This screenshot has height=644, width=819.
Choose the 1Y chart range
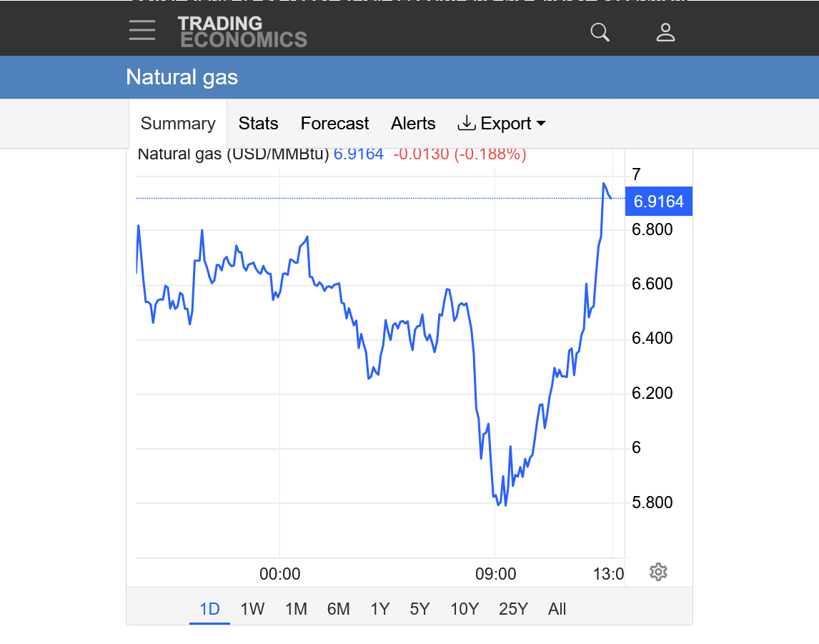(x=379, y=609)
